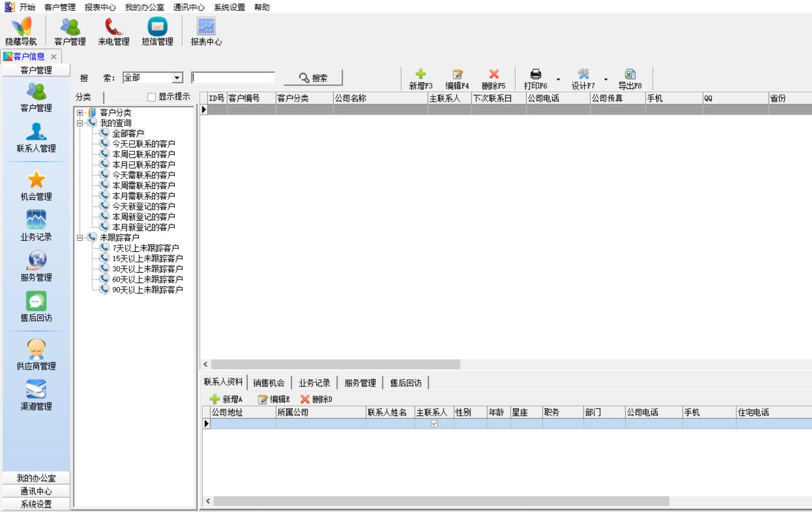
Task: Open 售后回访 chat icon in sidebar
Action: [36, 301]
